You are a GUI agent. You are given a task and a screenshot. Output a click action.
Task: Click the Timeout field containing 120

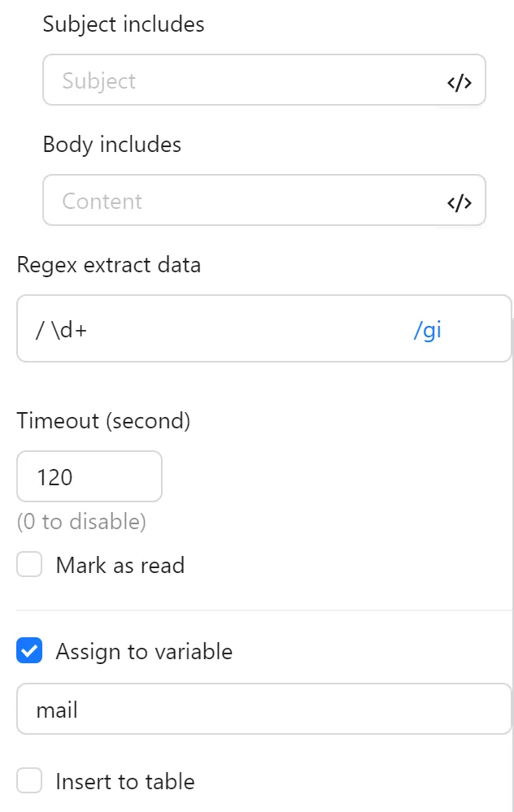[x=89, y=476]
